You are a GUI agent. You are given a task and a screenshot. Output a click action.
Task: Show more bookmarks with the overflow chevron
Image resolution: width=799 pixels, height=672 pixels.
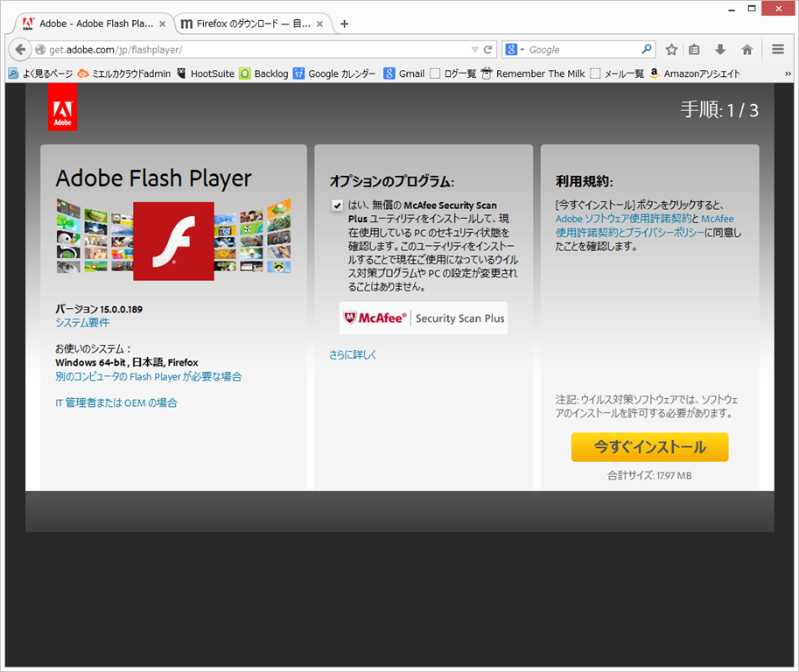click(x=788, y=73)
